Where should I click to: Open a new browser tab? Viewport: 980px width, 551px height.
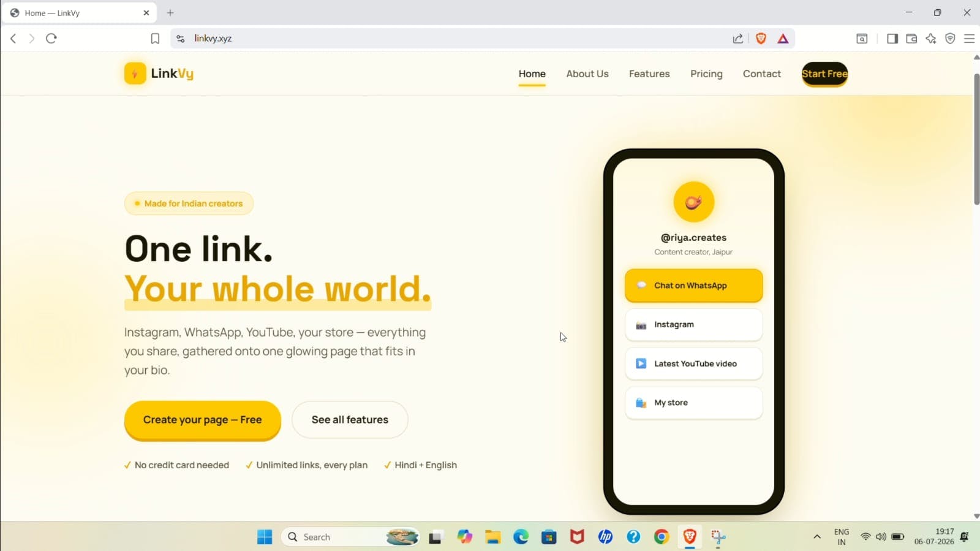170,12
